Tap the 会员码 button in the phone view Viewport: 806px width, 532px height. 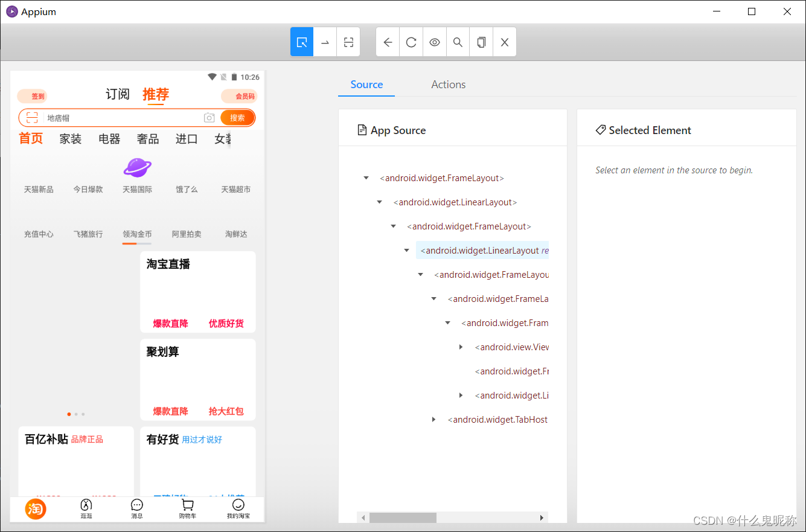[x=239, y=96]
